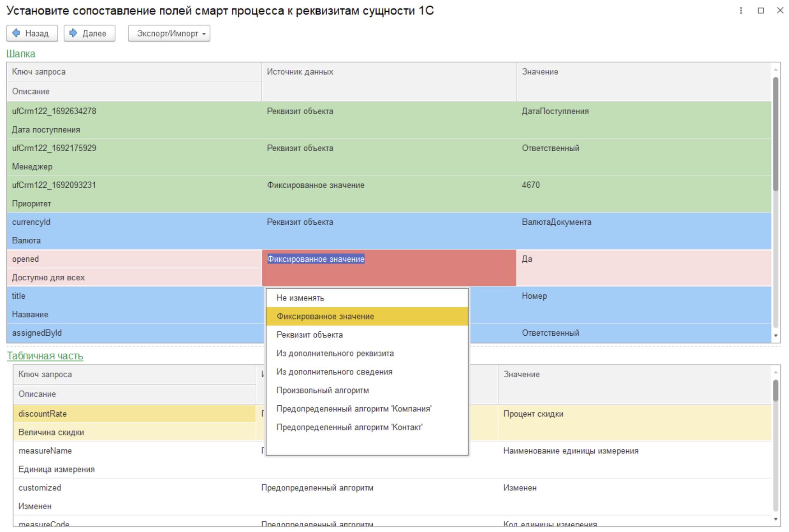Click the Шапка table scrollbar thumb
The width and height of the screenshot is (789, 532).
776,134
